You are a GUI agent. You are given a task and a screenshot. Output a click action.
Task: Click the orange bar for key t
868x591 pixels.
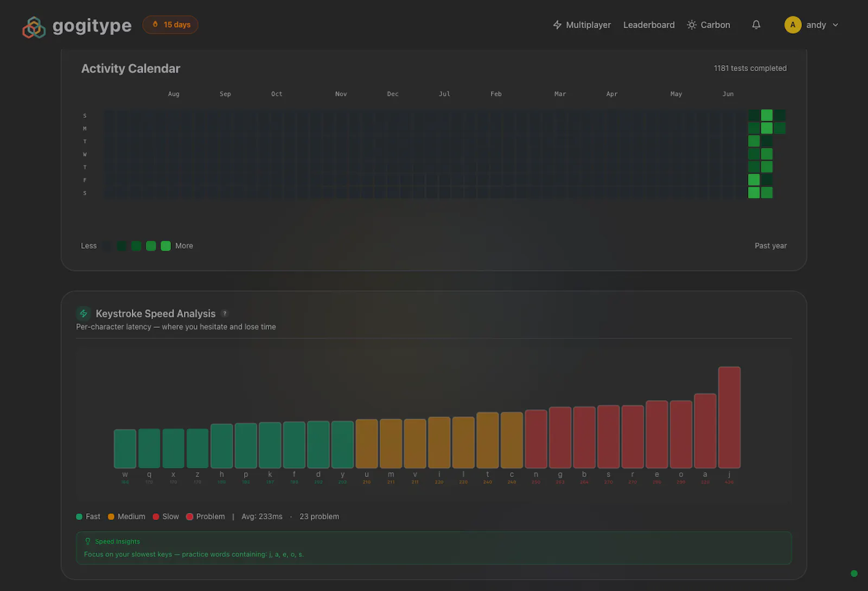click(487, 440)
